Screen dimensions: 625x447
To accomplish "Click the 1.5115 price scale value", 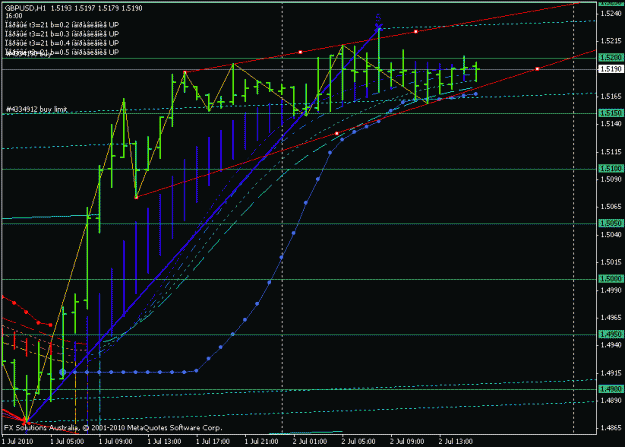I will click(611, 152).
